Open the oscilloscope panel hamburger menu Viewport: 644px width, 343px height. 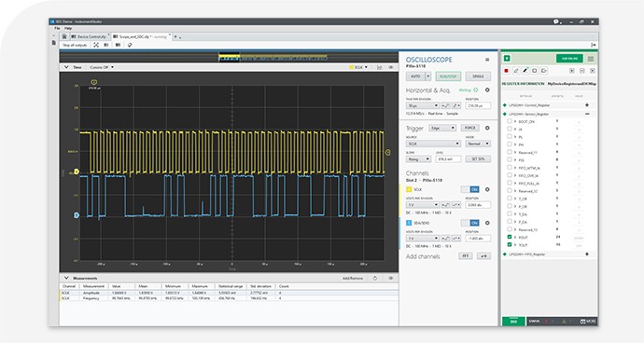487,60
